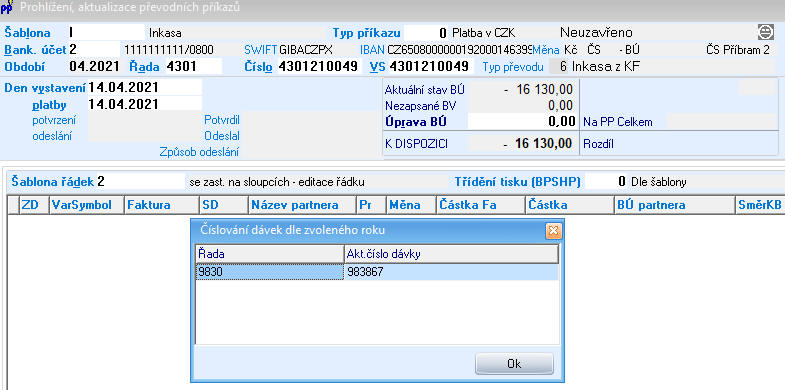The height and width of the screenshot is (390, 785).
Task: Click the ZD column header
Action: (x=34, y=205)
